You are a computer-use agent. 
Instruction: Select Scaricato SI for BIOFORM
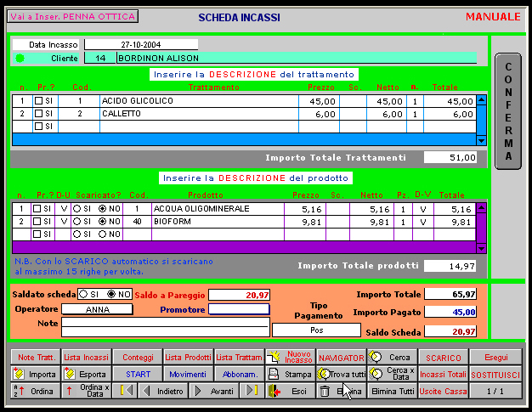tap(77, 222)
